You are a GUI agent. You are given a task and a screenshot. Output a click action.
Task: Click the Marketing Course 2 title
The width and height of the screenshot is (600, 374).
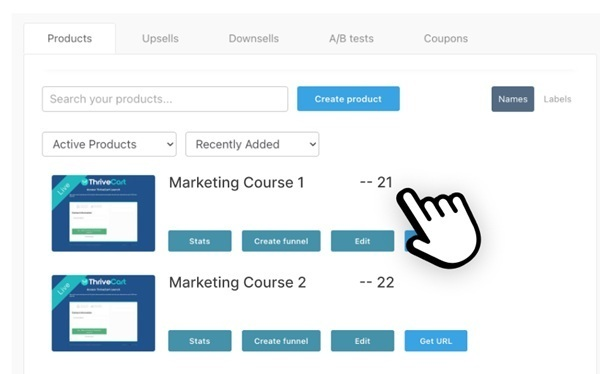(x=238, y=283)
